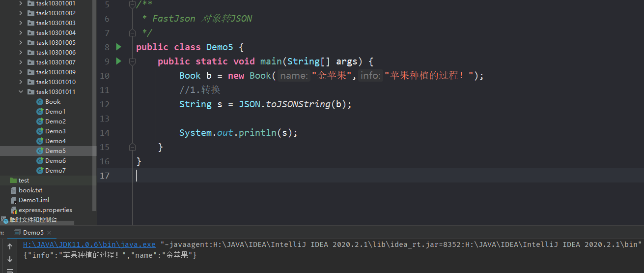Screen dimensions: 644x273
Task: Click the task10301005 package folder icon
Action: point(31,43)
